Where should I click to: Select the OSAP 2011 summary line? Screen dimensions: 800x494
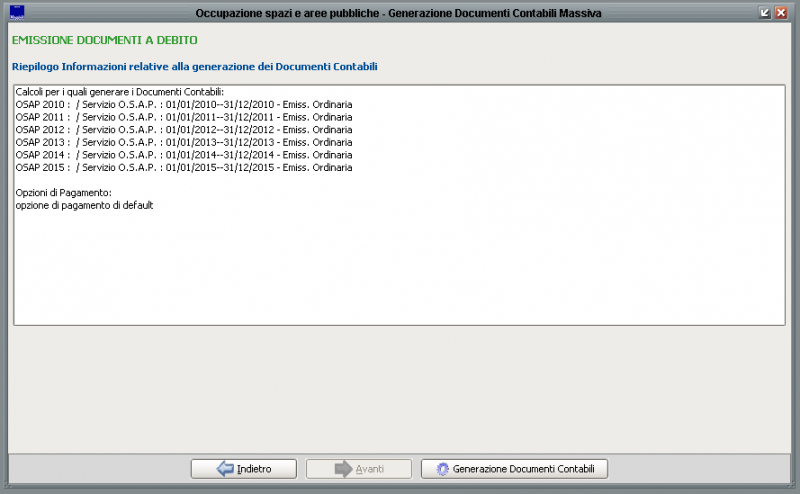[x=184, y=117]
